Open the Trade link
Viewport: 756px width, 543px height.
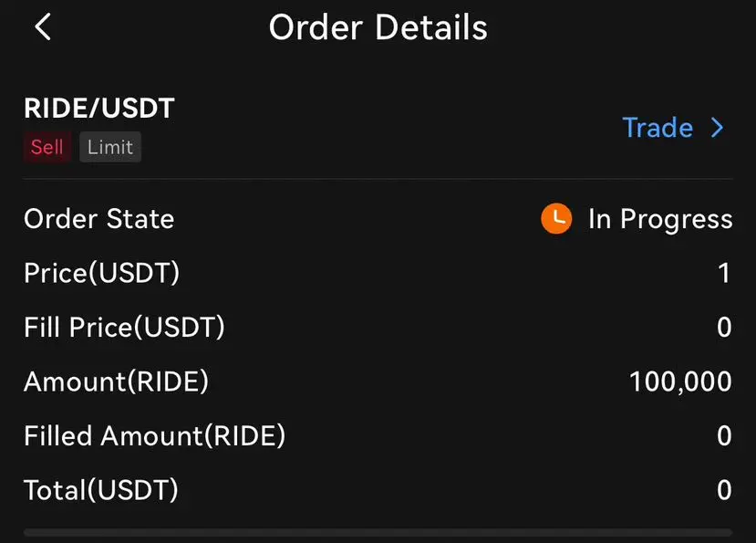pyautogui.click(x=658, y=128)
